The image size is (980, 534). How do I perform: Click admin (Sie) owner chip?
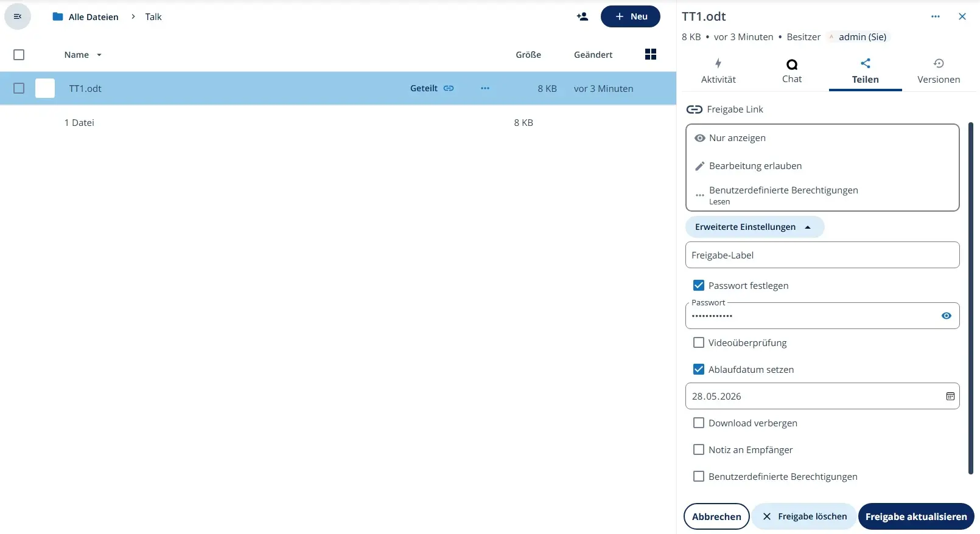click(x=858, y=37)
